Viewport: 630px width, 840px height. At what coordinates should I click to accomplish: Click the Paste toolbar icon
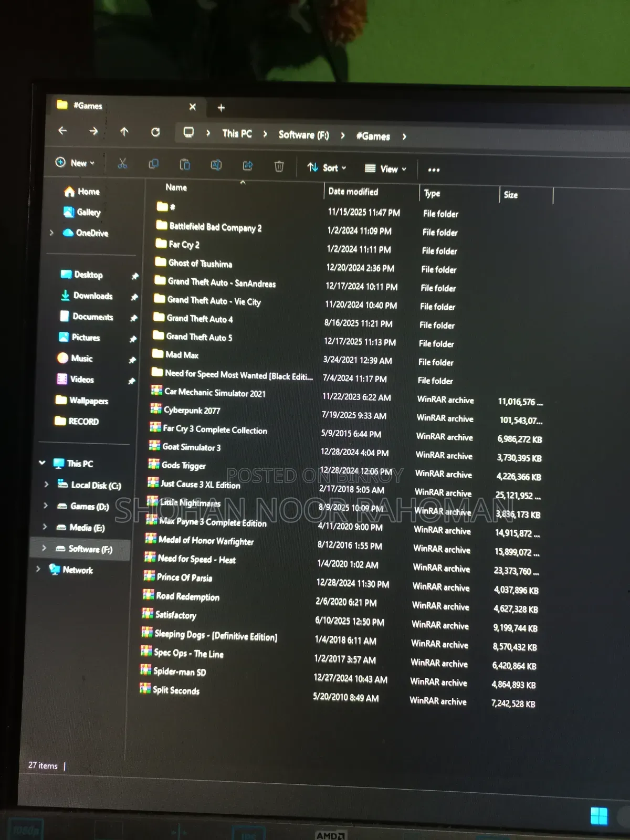point(185,164)
